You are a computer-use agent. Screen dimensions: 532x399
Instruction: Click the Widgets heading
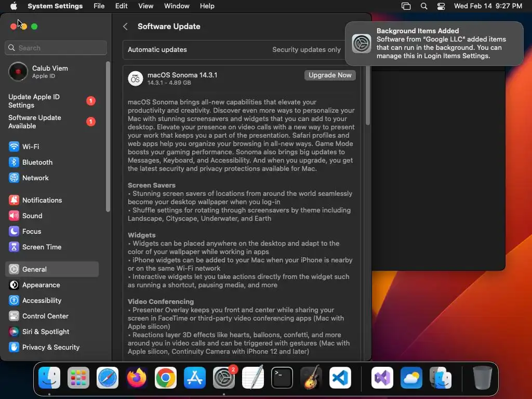point(141,235)
